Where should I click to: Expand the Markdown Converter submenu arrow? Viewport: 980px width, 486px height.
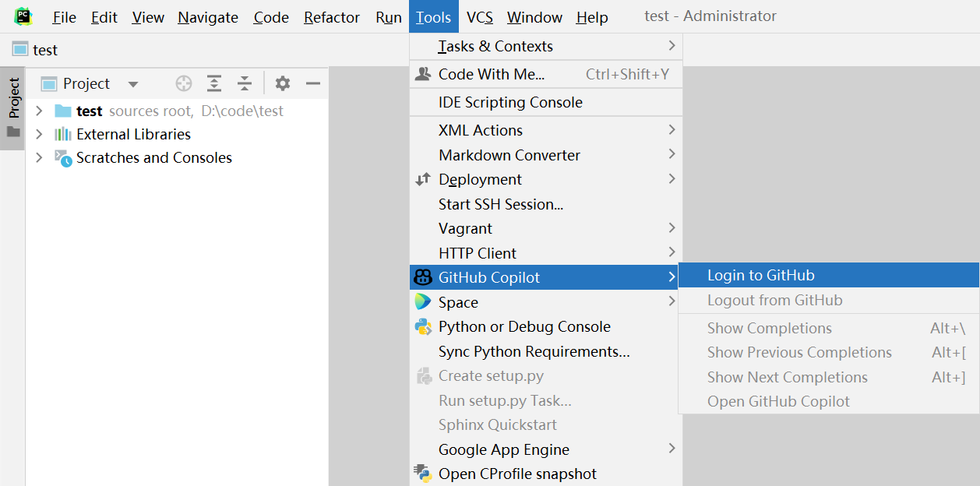(x=672, y=154)
